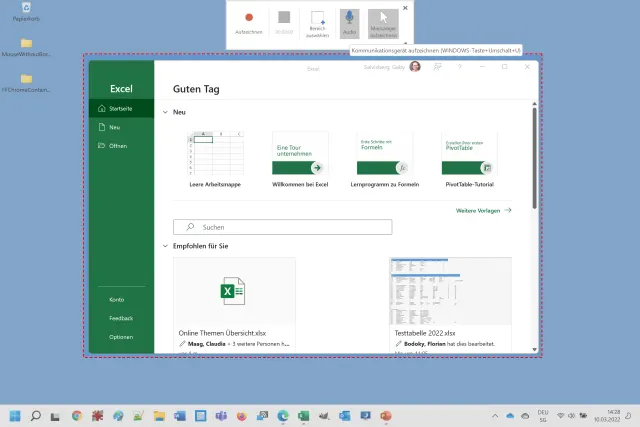Collapse the Empfohlen für Sie section
640x427 pixels.
[166, 245]
